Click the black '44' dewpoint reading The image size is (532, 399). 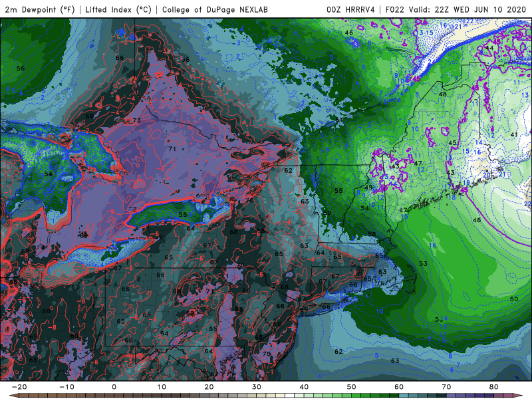tap(489, 48)
